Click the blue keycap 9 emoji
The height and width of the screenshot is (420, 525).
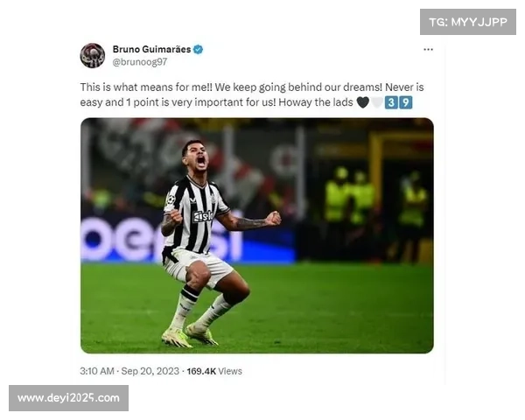pyautogui.click(x=405, y=102)
